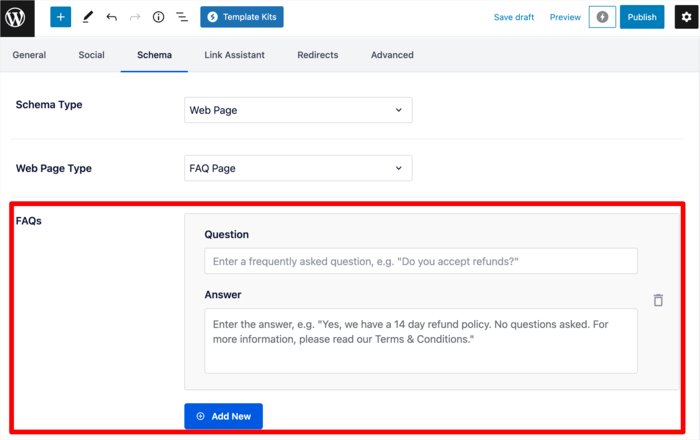Open the Redirects tab

pos(317,55)
